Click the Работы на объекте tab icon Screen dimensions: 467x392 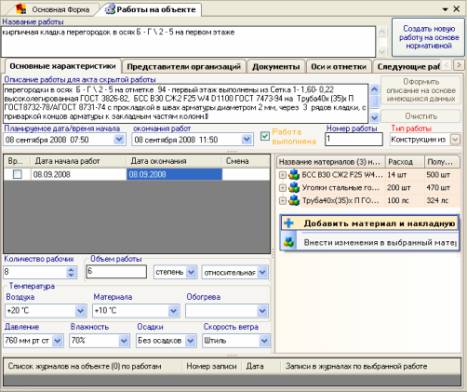[110, 9]
